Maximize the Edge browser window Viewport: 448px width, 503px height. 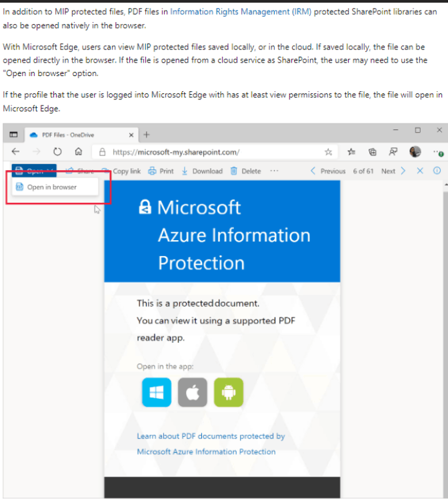point(417,130)
